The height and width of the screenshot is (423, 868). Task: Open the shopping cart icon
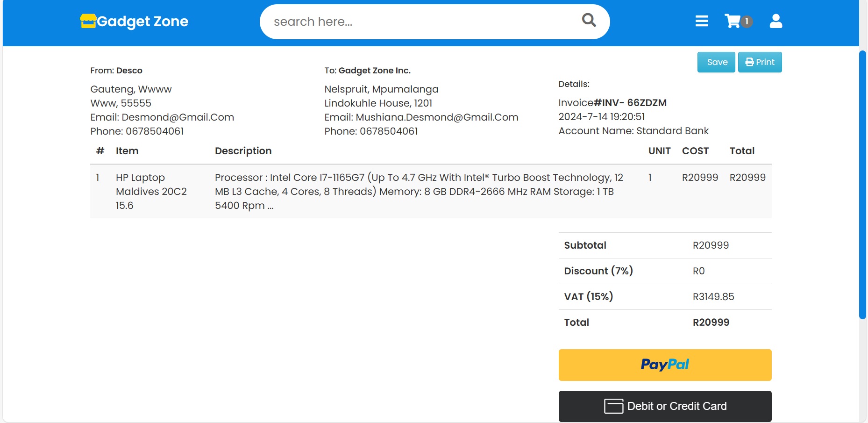(732, 21)
